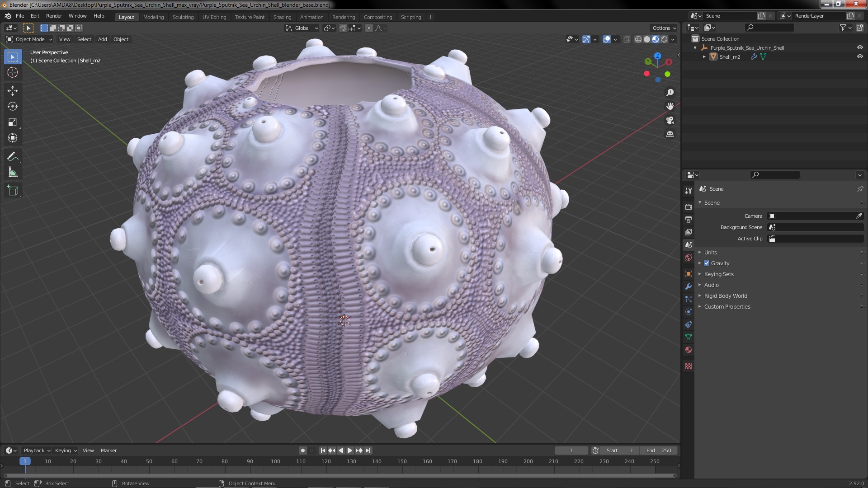Expand the Units panel
Screen dimensions: 868x488
(x=710, y=253)
